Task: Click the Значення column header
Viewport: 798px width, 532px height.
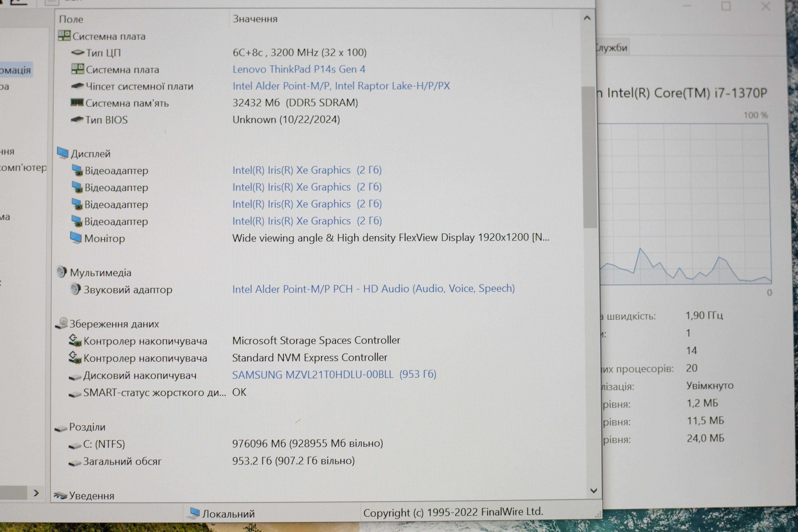Action: pyautogui.click(x=255, y=19)
